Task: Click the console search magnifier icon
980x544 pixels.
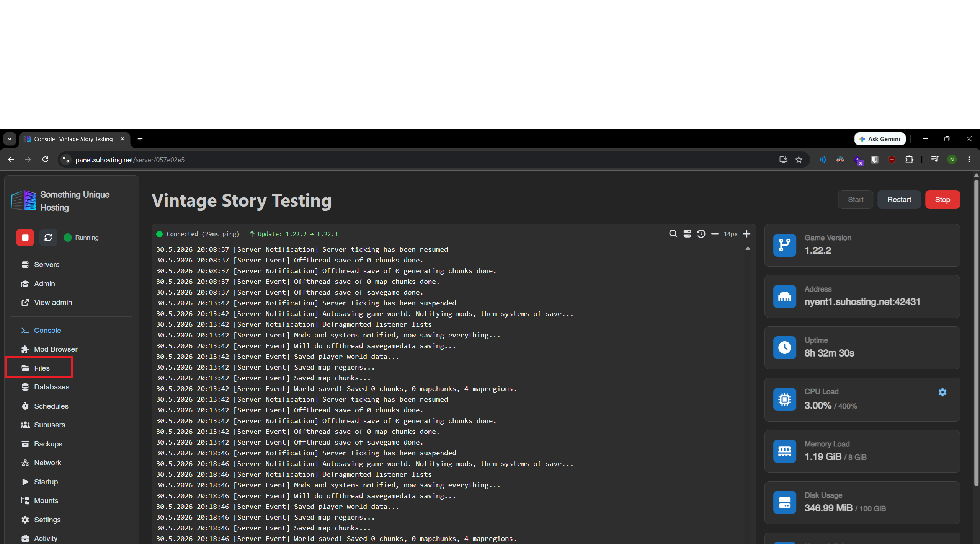Action: click(673, 234)
